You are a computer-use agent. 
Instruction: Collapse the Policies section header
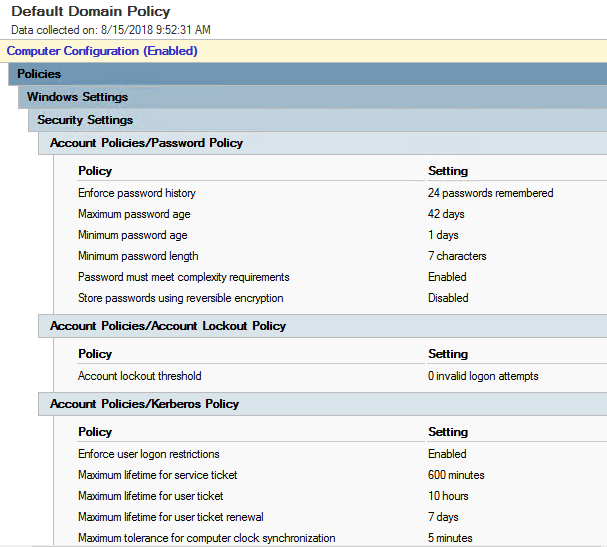point(39,74)
